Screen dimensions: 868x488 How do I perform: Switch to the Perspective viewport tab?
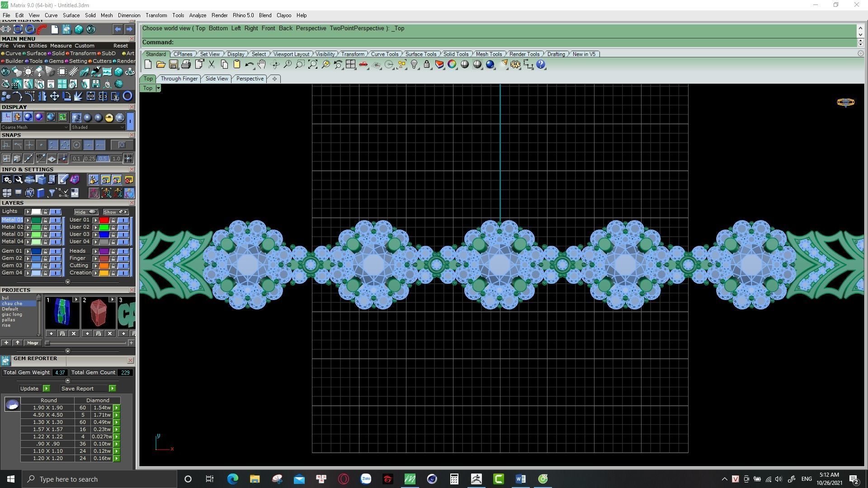coord(250,79)
